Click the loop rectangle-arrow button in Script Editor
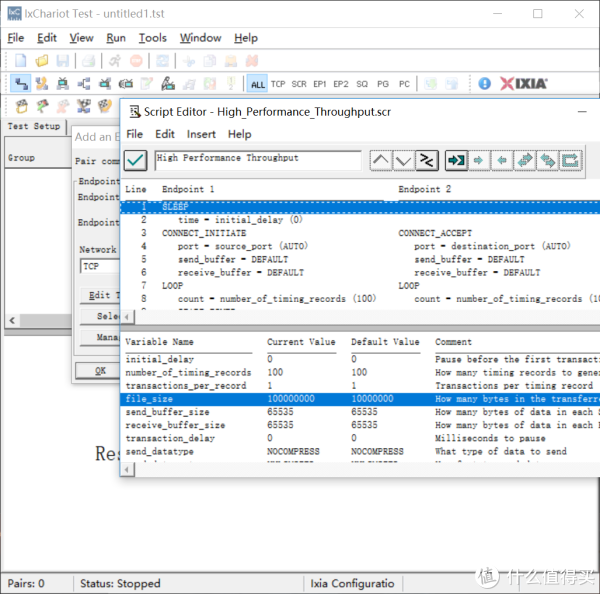This screenshot has width=600, height=594. (x=570, y=160)
